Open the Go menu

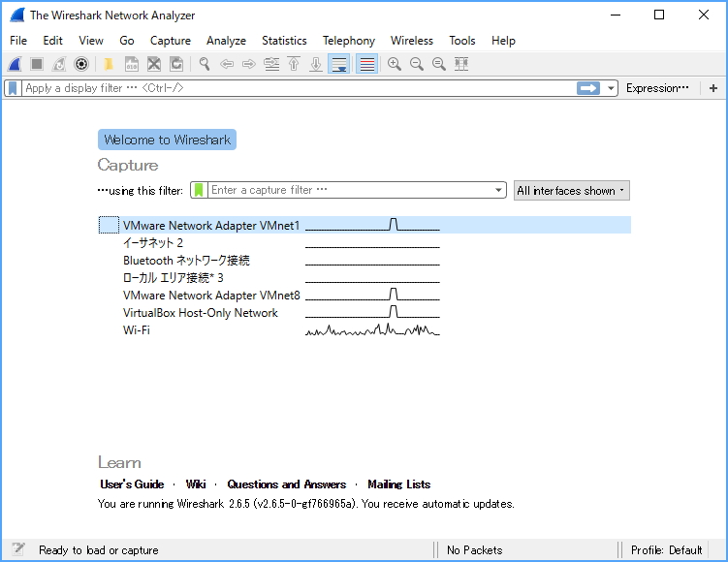(127, 41)
